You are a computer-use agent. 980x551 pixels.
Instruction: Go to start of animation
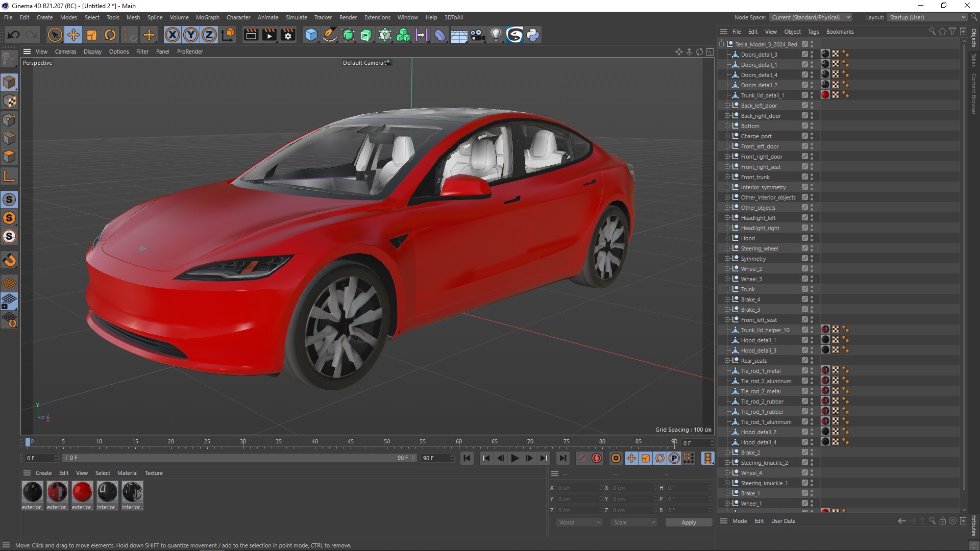(467, 458)
